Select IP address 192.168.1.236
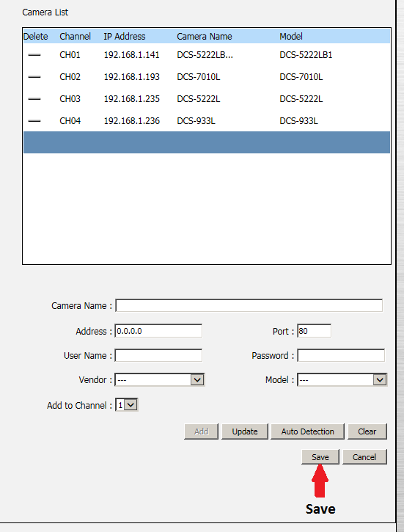404x532 pixels. [131, 121]
